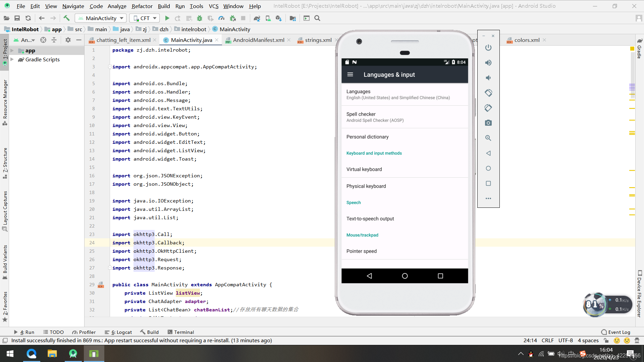Switch to chatting_left_item.xml tab
This screenshot has width=644, height=362.
(123, 40)
